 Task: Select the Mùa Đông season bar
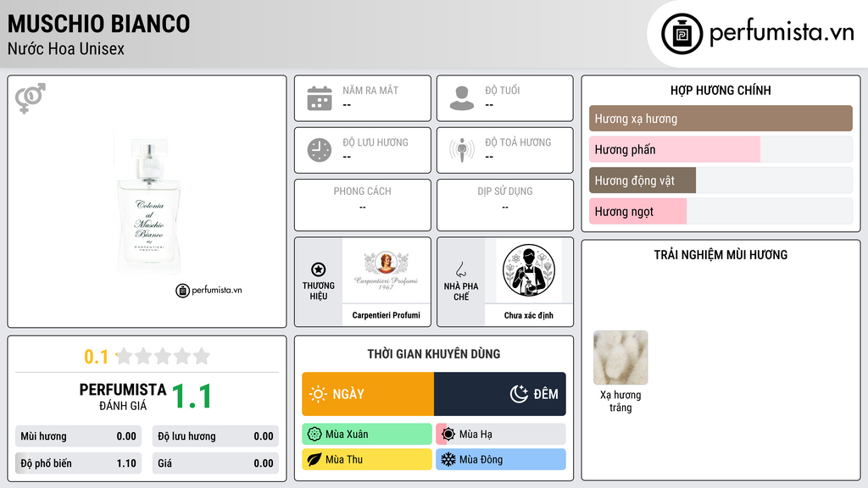tap(501, 459)
